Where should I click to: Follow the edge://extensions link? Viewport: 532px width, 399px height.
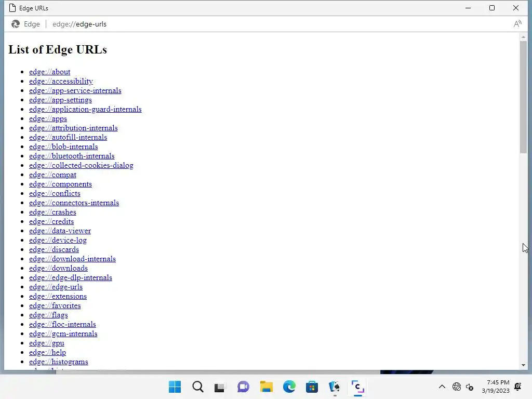click(58, 296)
